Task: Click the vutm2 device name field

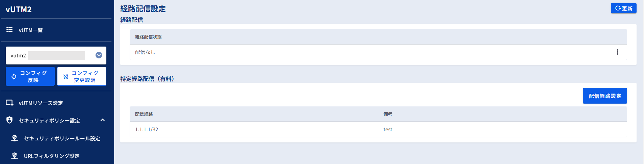Action: tap(50, 55)
